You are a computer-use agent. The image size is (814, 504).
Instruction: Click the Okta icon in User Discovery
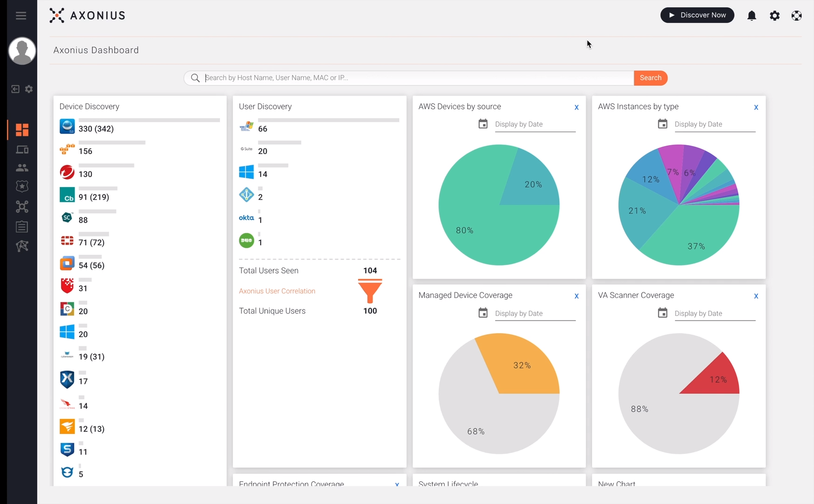tap(247, 217)
